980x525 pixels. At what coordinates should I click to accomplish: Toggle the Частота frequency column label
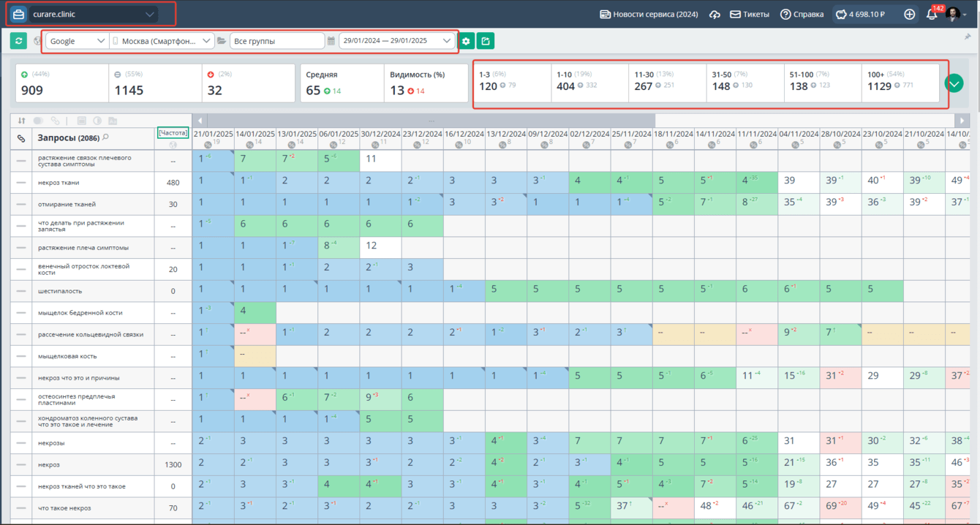pyautogui.click(x=173, y=132)
